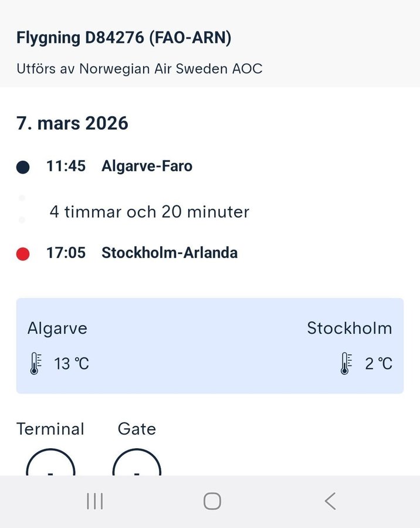Tap the flight duration 4 timmar och 20 minuter
The height and width of the screenshot is (528, 420).
(x=150, y=211)
